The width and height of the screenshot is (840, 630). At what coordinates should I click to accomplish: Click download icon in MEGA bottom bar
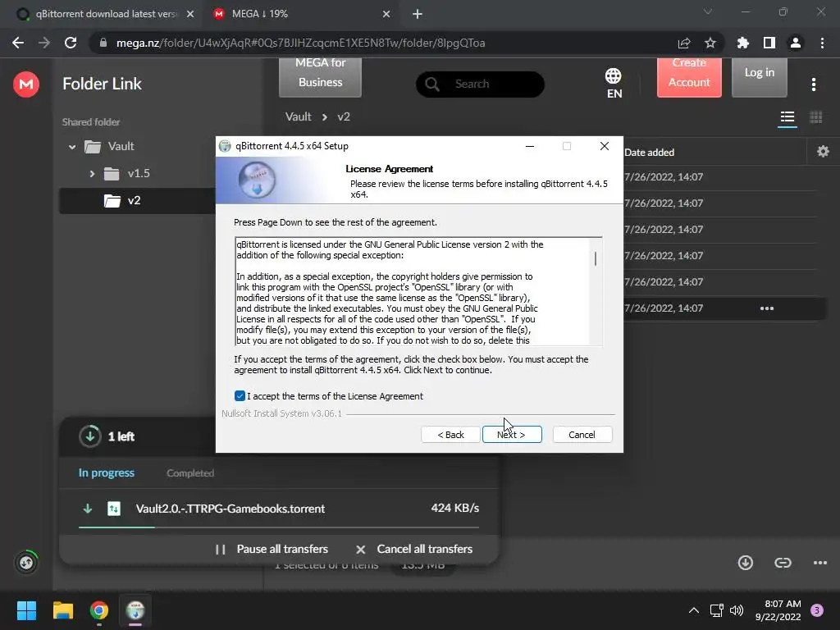tap(745, 563)
